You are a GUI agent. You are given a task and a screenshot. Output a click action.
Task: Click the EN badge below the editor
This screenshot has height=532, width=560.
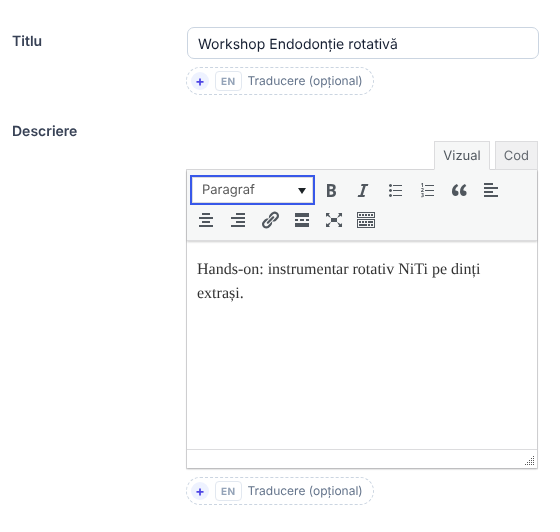pos(228,491)
